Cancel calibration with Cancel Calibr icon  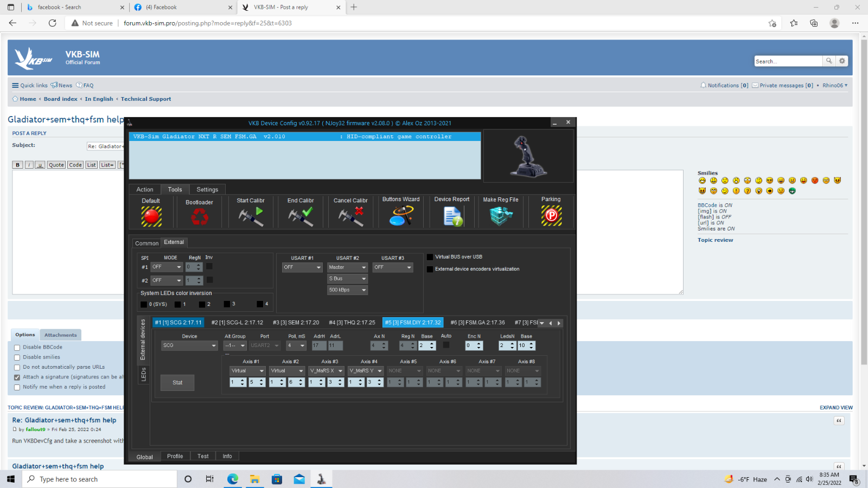point(350,216)
